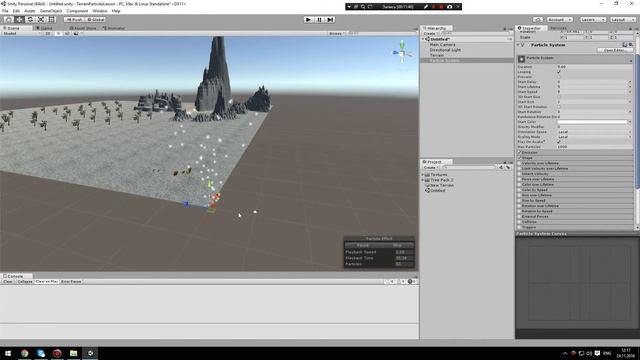Click the scene orientation gizmo
Image resolution: width=640 pixels, height=360 pixels.
(402, 53)
